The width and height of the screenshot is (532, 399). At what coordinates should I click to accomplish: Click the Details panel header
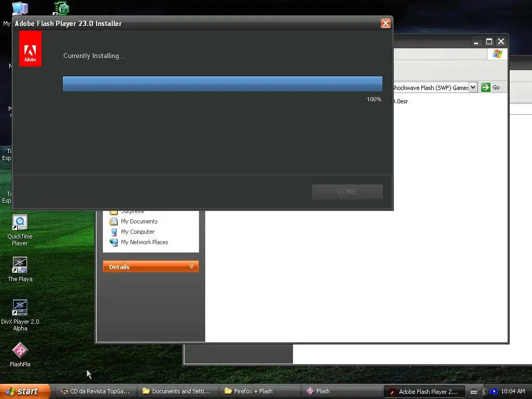151,267
